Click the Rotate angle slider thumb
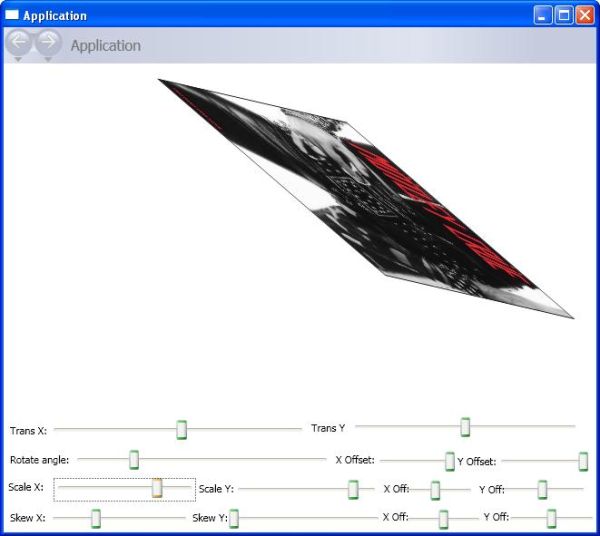Image resolution: width=600 pixels, height=536 pixels. pos(134,460)
